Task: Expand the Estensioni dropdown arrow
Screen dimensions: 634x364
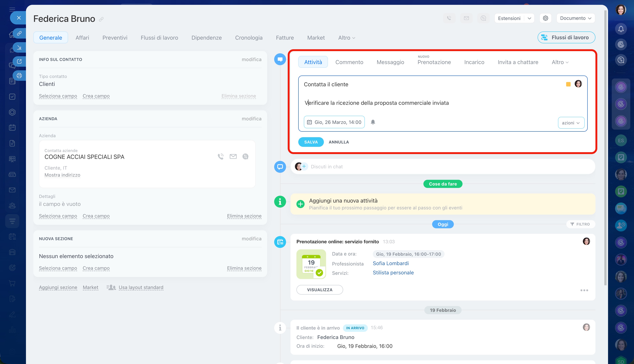Action: (529, 18)
